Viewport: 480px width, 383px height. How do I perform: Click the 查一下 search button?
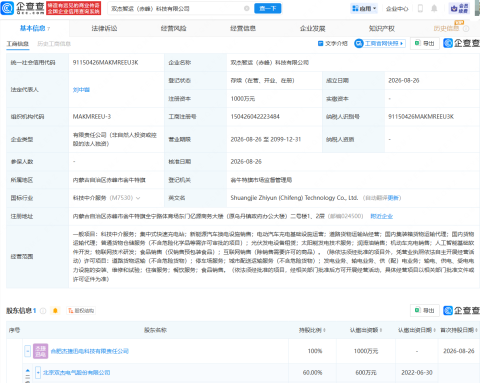tap(268, 8)
